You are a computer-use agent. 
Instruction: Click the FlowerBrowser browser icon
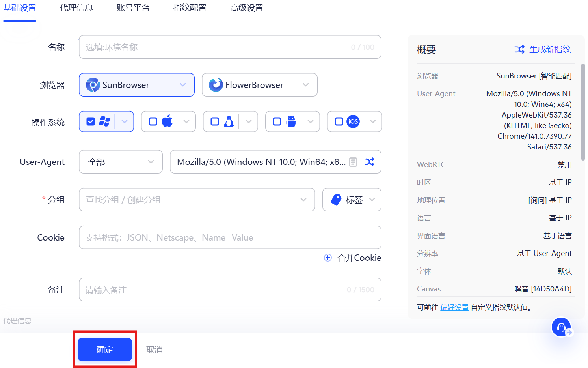216,84
